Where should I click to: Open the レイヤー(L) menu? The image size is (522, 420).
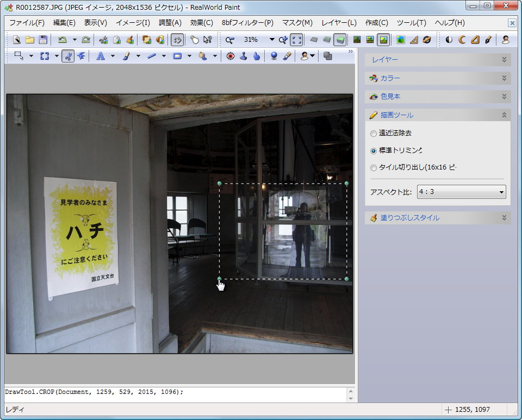[339, 23]
